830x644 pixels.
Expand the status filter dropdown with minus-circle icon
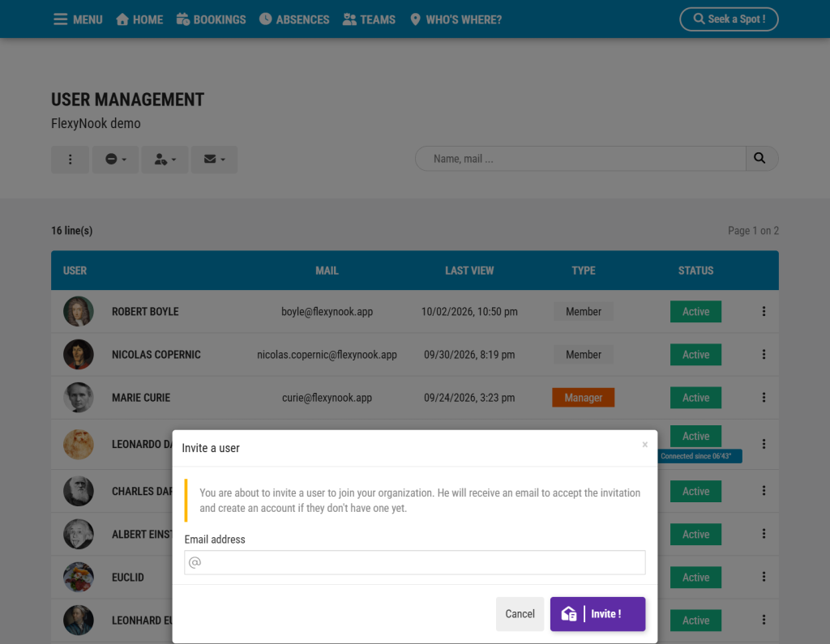[115, 160]
